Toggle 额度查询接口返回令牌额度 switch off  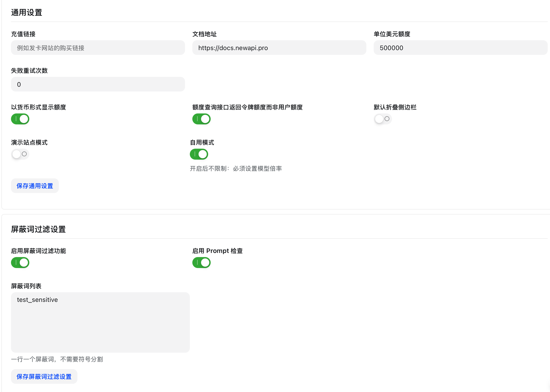click(x=201, y=119)
